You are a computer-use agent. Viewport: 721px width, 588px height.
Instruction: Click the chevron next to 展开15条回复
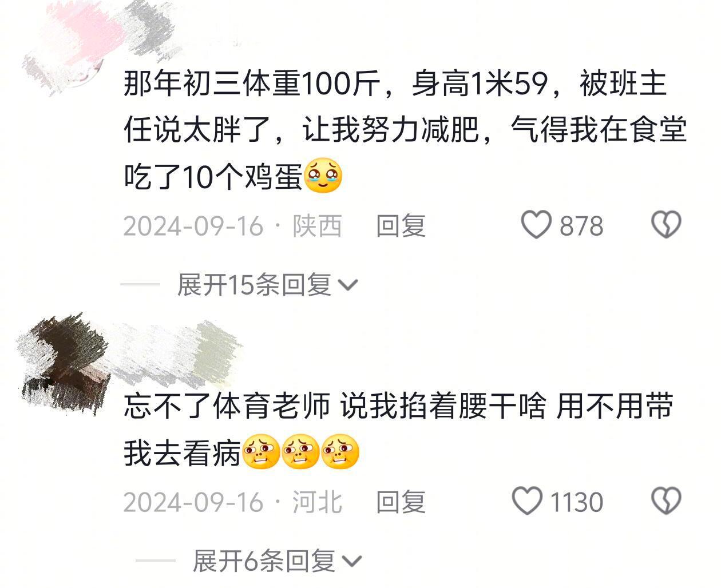348,285
